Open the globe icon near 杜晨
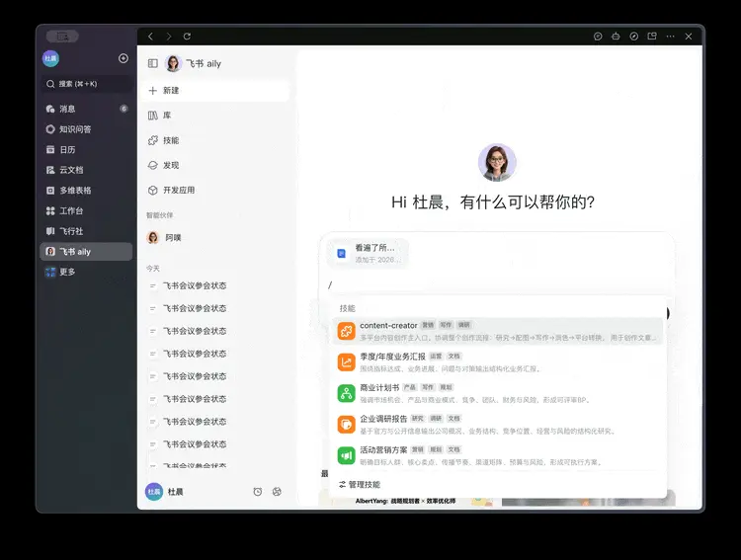This screenshot has width=741, height=560. 277,492
